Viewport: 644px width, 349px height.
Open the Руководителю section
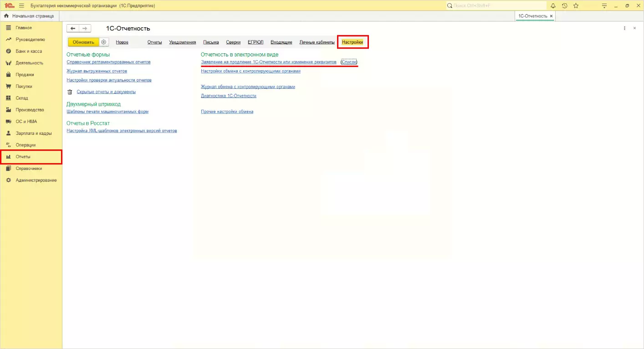coord(31,40)
